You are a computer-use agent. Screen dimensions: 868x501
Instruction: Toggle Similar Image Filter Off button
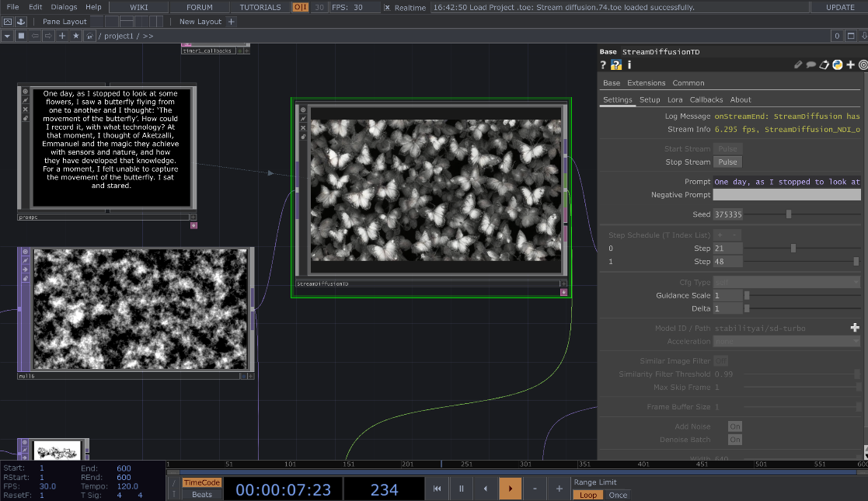click(x=721, y=361)
